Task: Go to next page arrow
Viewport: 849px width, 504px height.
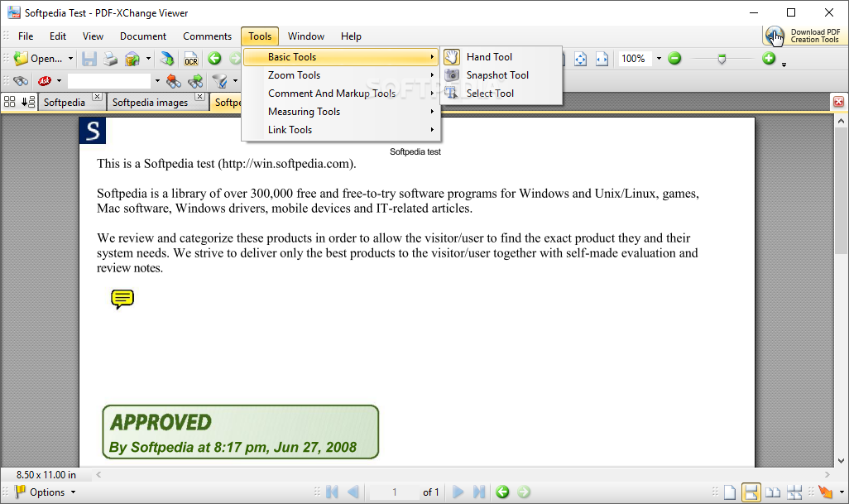Action: point(458,492)
